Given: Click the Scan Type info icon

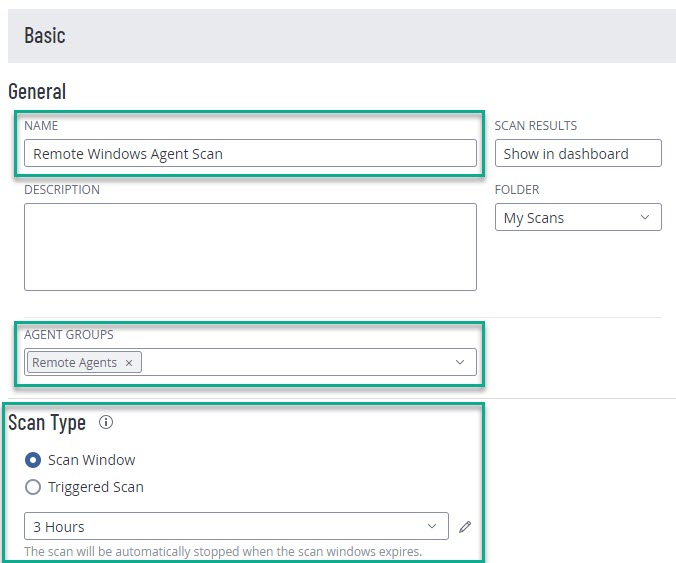Looking at the screenshot, I should pos(106,422).
